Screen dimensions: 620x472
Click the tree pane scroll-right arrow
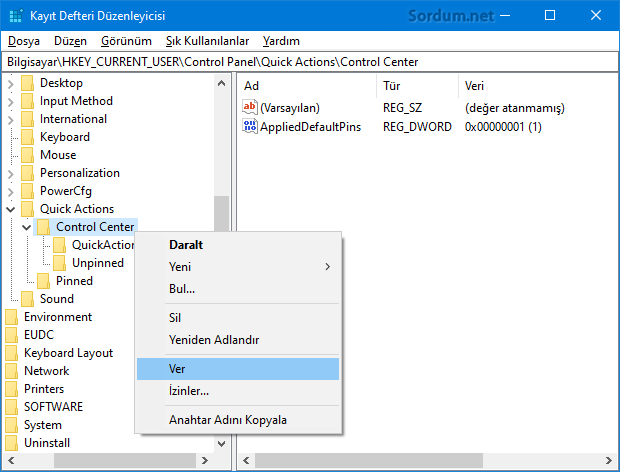tap(205, 461)
